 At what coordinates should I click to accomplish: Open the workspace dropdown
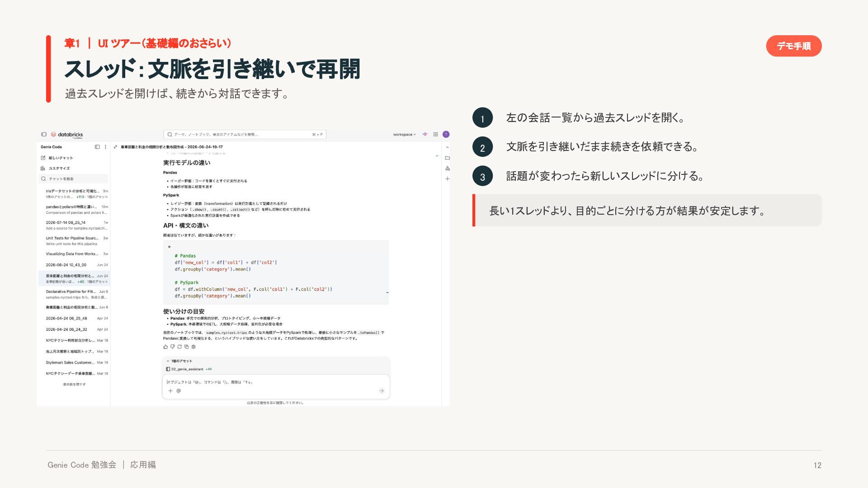coord(404,134)
